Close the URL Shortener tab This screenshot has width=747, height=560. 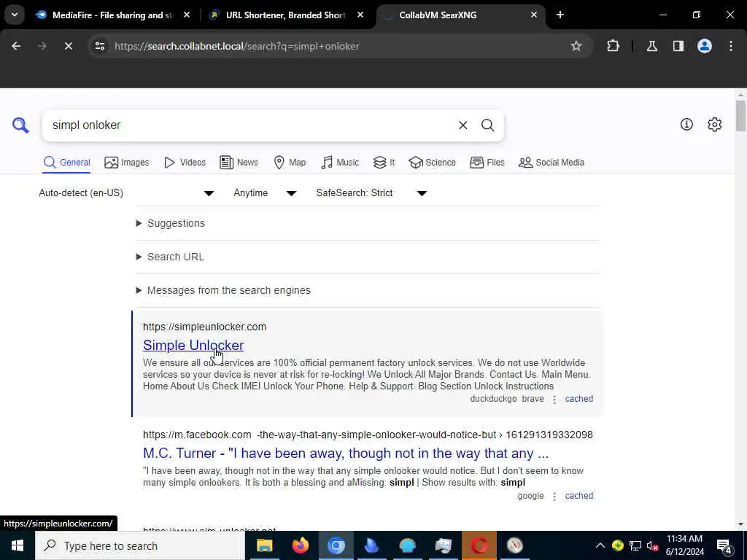[x=360, y=15]
